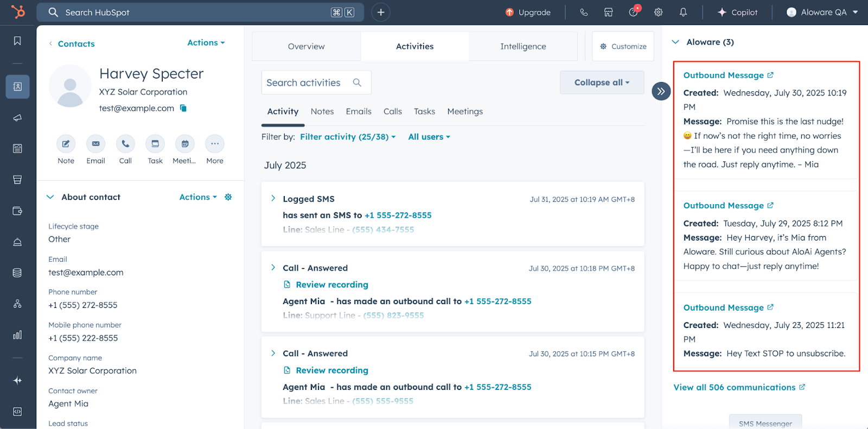Open the More actions ellipsis icon
868x429 pixels.
(x=215, y=144)
